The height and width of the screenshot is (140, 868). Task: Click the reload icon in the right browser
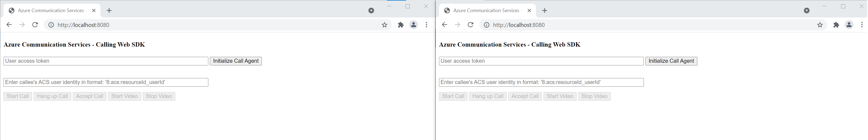(x=470, y=24)
